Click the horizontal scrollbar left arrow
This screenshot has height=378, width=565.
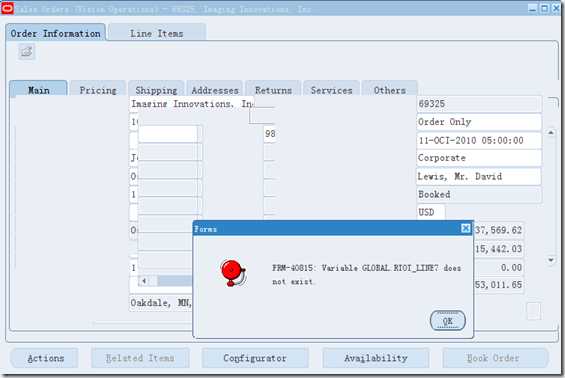tap(144, 281)
